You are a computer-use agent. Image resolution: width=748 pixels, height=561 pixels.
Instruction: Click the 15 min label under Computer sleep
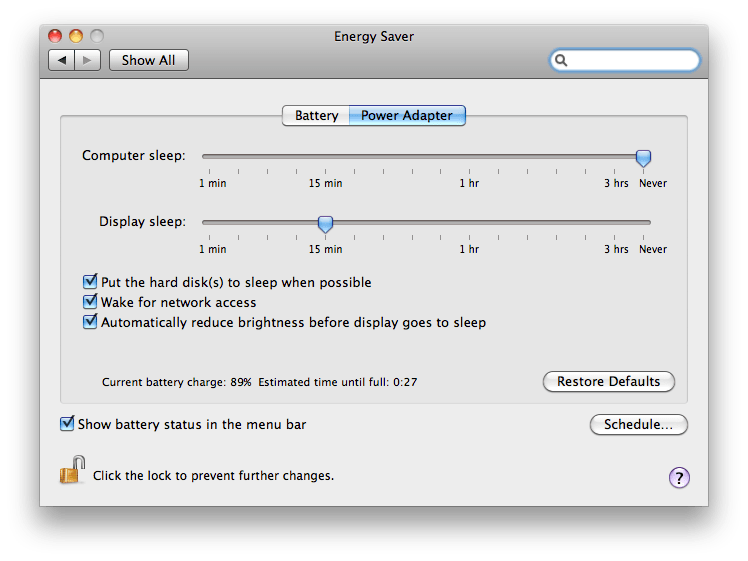coord(325,183)
